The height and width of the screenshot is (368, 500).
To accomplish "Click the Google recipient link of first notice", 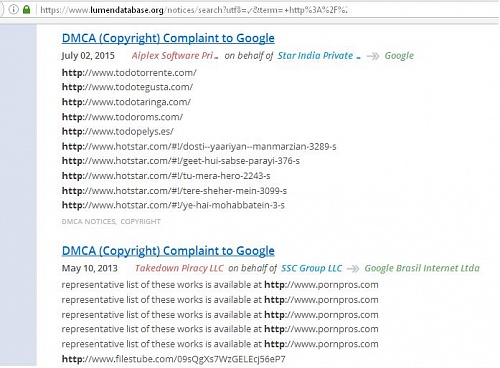I will (399, 56).
